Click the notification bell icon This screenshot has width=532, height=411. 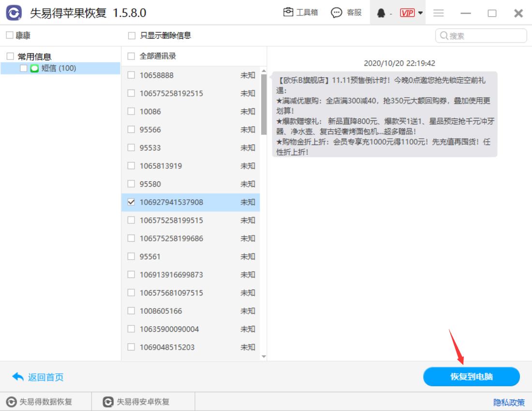381,13
